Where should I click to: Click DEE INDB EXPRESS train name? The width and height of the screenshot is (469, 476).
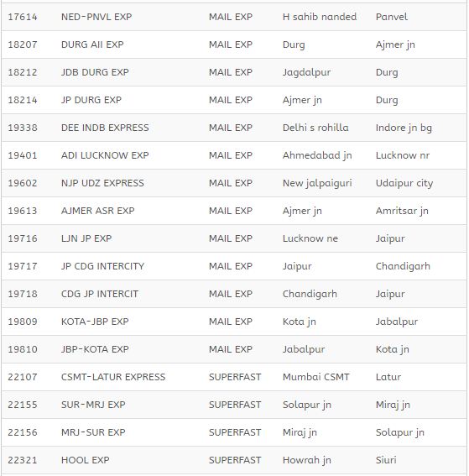point(105,128)
